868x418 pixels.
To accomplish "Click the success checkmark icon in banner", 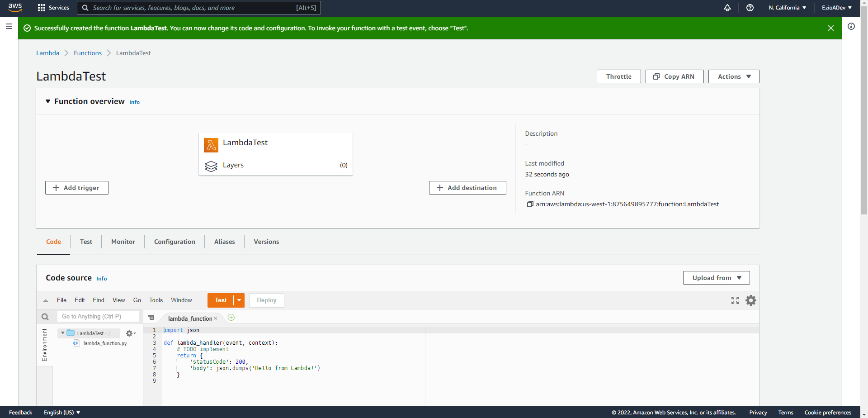I will tap(27, 28).
